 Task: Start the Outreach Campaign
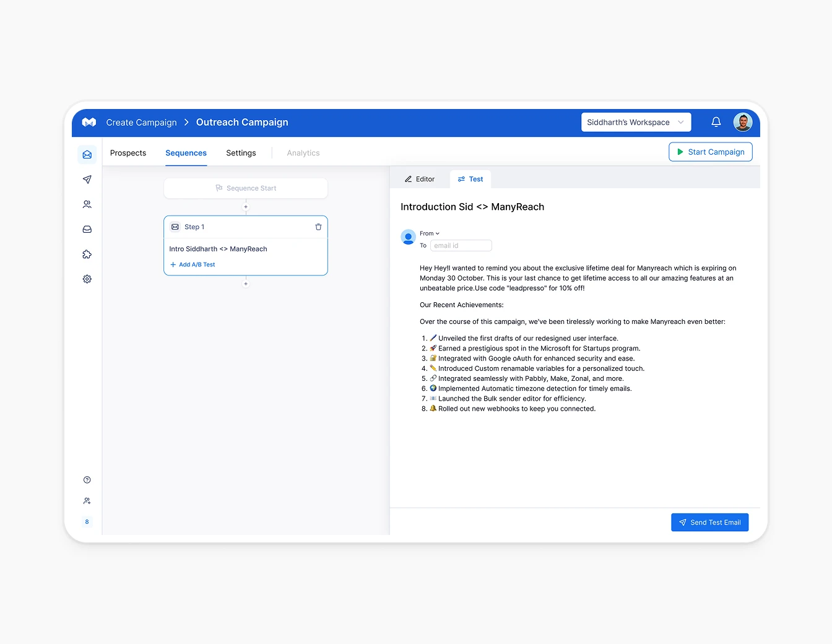pos(710,152)
